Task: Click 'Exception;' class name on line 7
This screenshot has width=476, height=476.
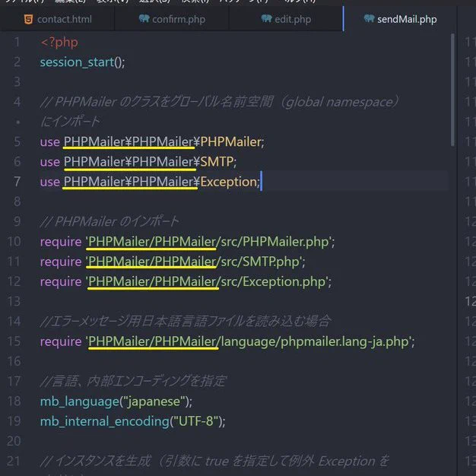Action: (230, 182)
